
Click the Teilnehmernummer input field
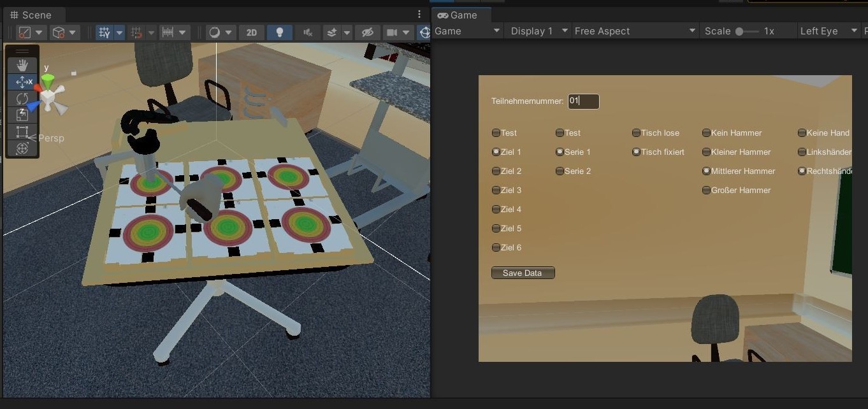point(583,101)
